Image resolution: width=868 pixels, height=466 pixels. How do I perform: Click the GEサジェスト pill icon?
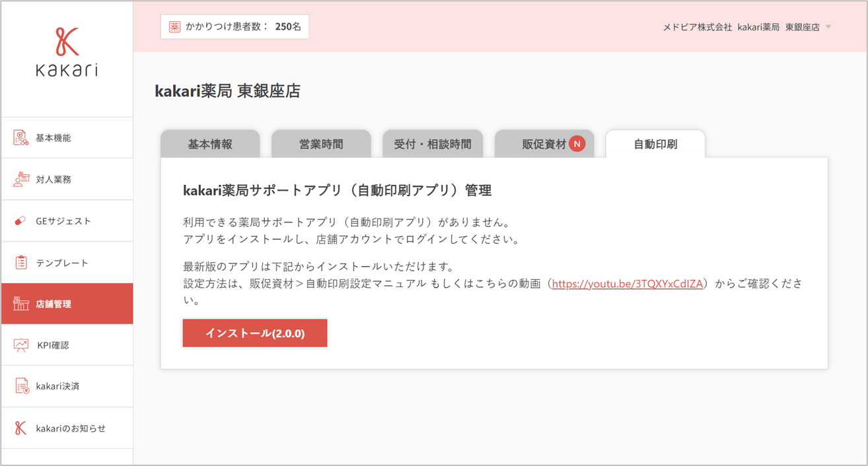(x=20, y=221)
